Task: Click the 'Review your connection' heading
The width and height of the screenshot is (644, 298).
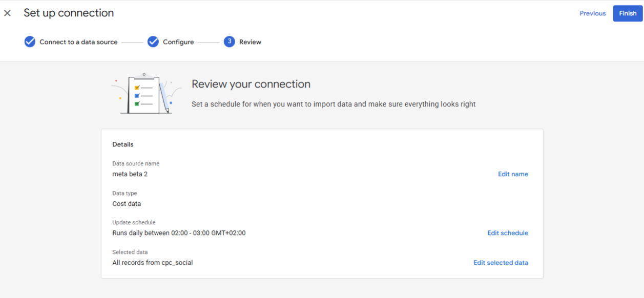Action: pyautogui.click(x=251, y=84)
